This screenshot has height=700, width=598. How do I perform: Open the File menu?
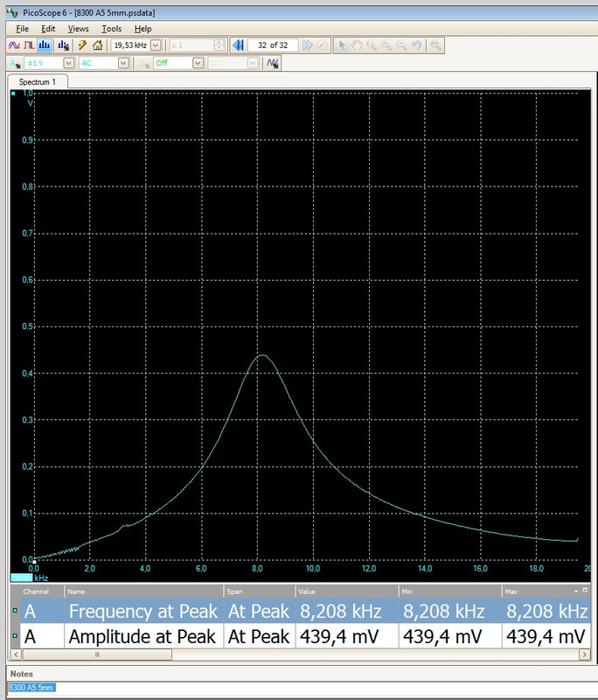23,29
